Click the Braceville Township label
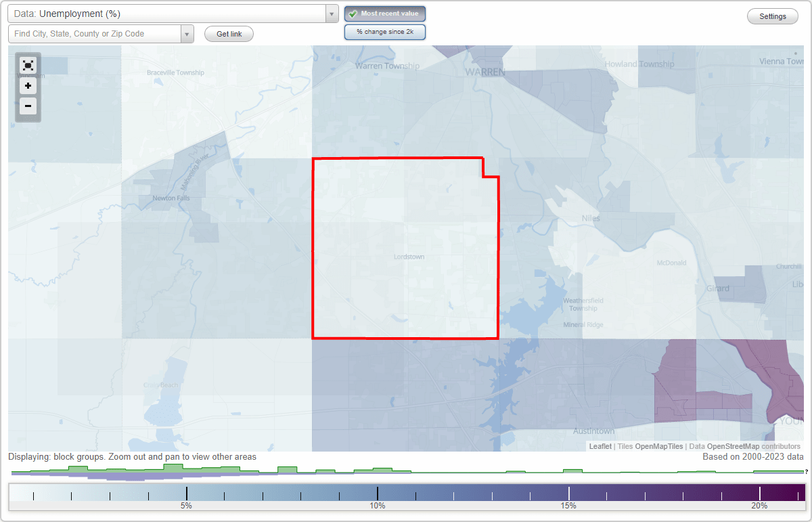The width and height of the screenshot is (812, 522). pyautogui.click(x=176, y=72)
